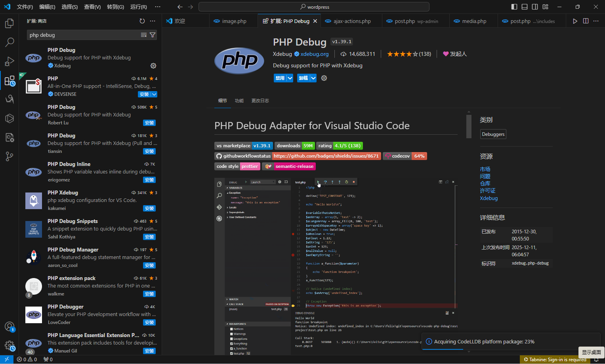This screenshot has width=605, height=364.
Task: Toggle the bottom panel visibility
Action: click(525, 7)
